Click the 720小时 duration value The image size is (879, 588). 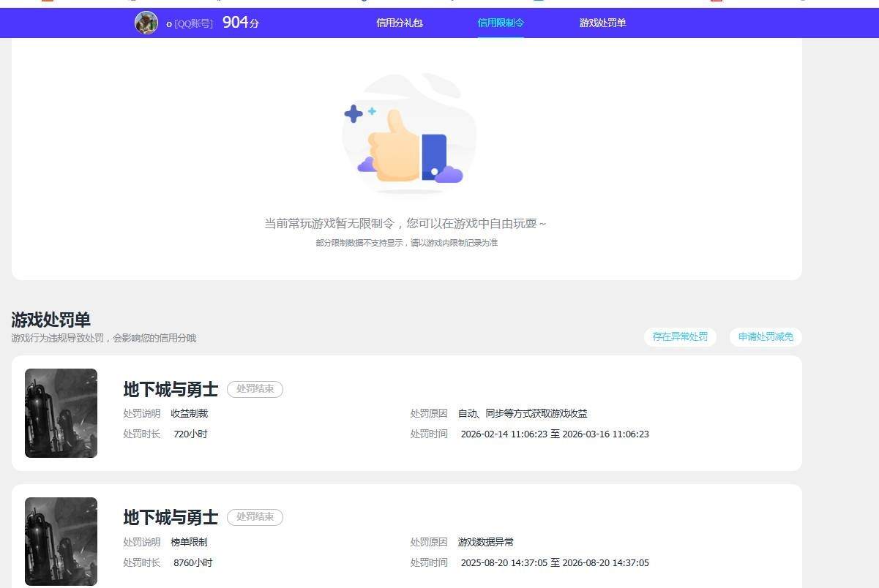(190, 434)
